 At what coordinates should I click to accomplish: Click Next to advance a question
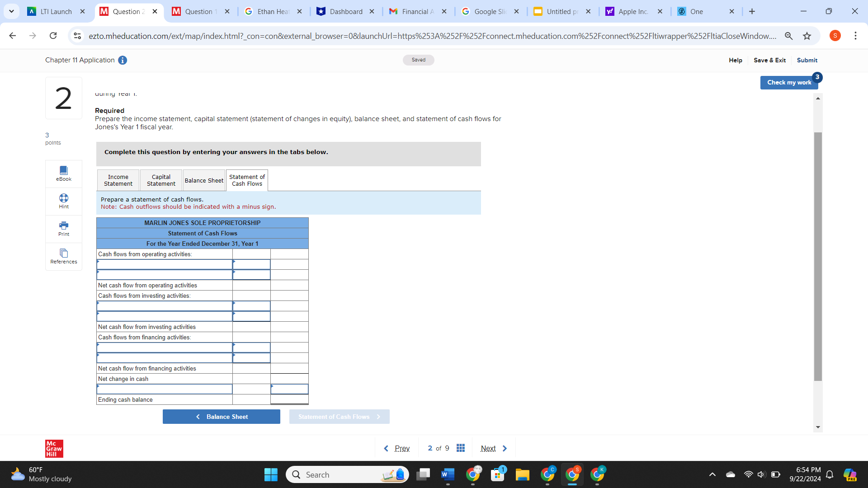coord(492,448)
